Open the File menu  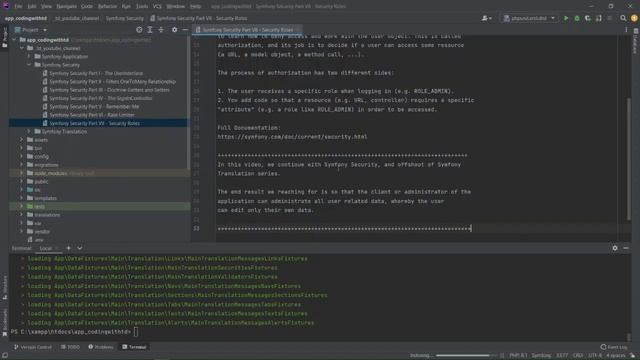(x=18, y=6)
